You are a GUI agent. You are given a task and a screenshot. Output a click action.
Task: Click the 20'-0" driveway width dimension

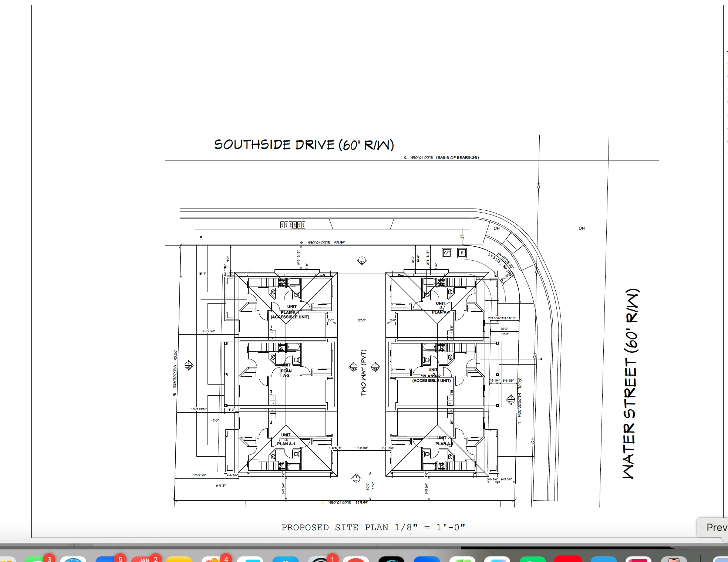click(361, 320)
